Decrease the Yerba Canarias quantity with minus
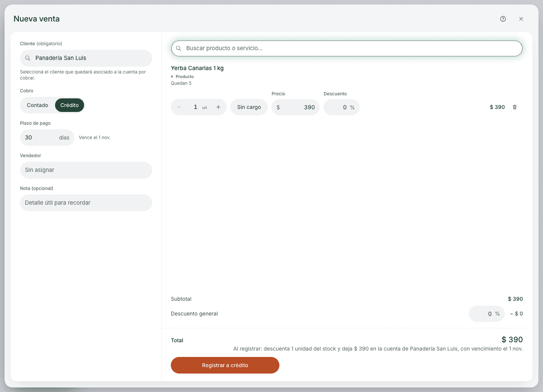 tap(179, 107)
